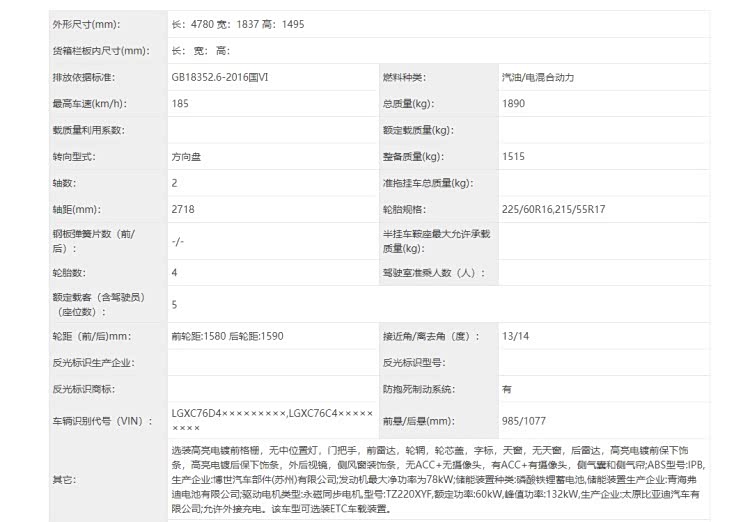Select the 前轮距:1580 后轮距:1590 track value
The width and height of the screenshot is (750, 522).
pyautogui.click(x=227, y=336)
